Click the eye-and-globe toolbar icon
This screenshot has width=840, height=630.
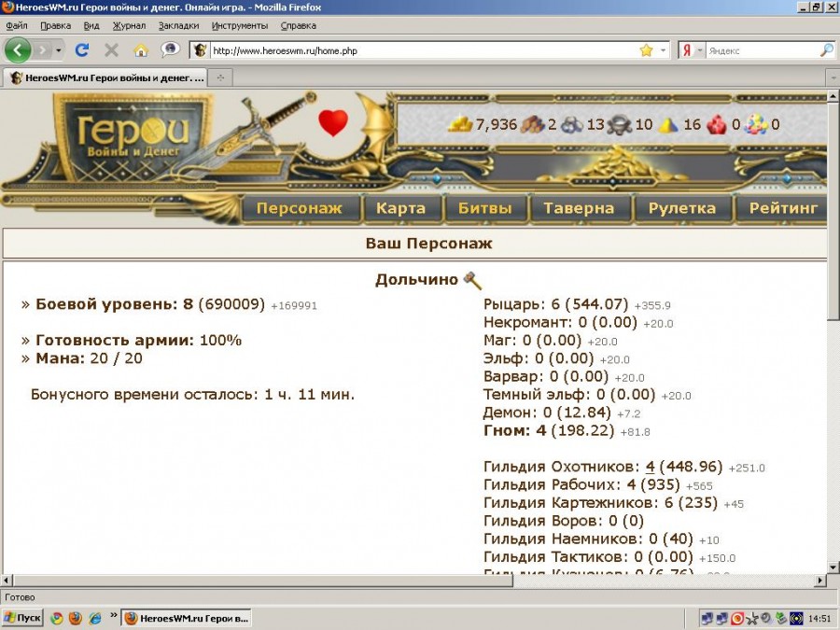tap(171, 49)
